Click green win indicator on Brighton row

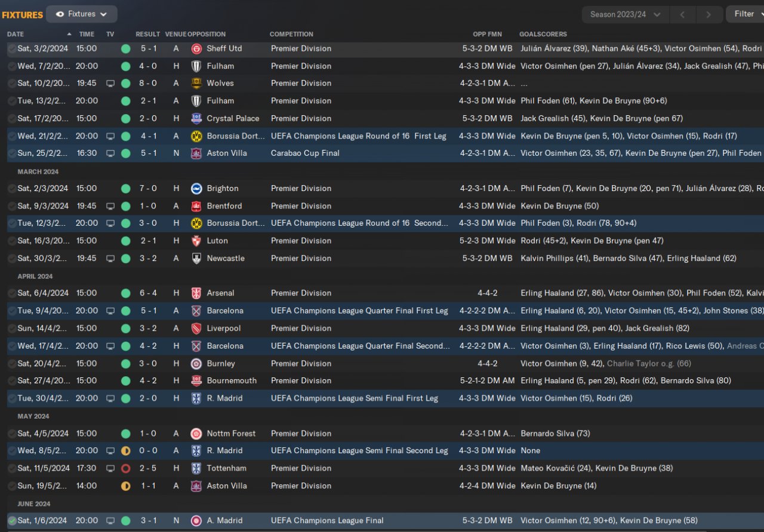(125, 189)
